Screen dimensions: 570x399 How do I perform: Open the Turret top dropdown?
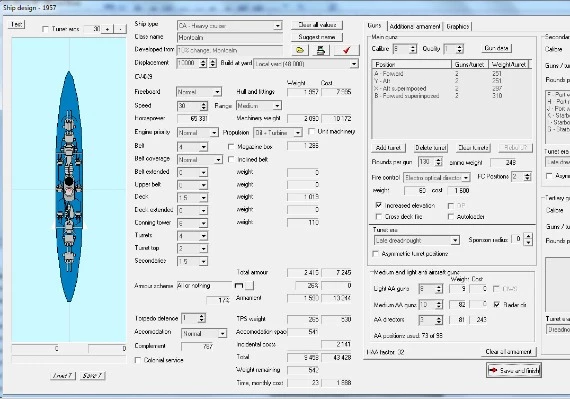(x=203, y=249)
